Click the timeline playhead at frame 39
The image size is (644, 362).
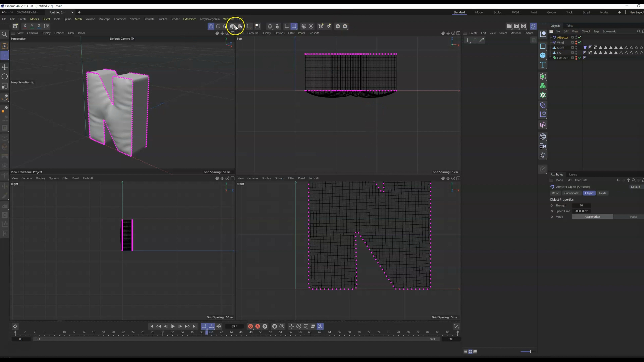207,332
